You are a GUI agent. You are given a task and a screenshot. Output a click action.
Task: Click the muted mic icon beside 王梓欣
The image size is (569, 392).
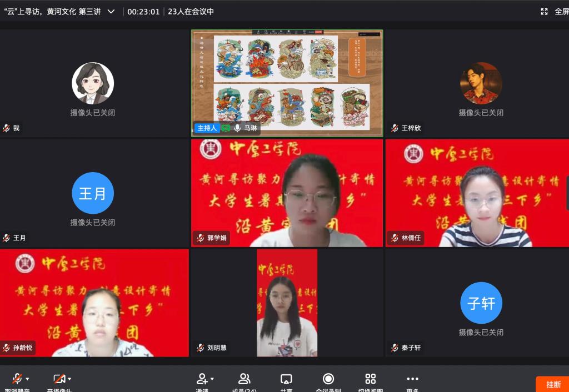(395, 128)
